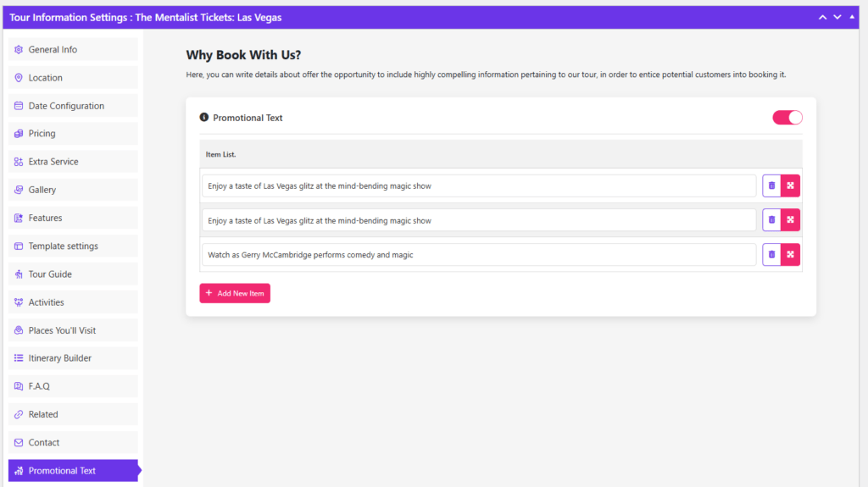Click the Contact envelope icon
This screenshot has height=487, width=868.
click(x=19, y=443)
